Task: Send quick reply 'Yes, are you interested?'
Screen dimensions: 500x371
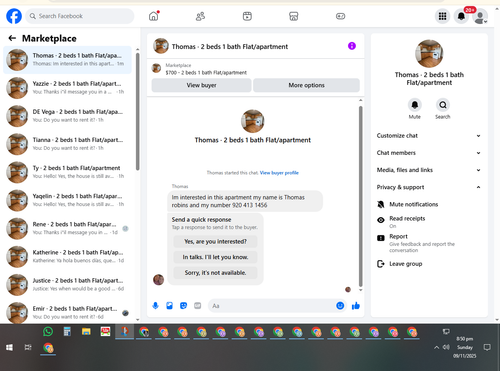Action: (x=215, y=241)
